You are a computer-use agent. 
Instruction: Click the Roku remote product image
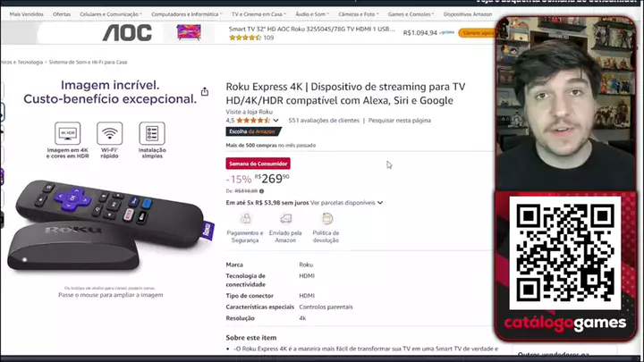[111, 225]
